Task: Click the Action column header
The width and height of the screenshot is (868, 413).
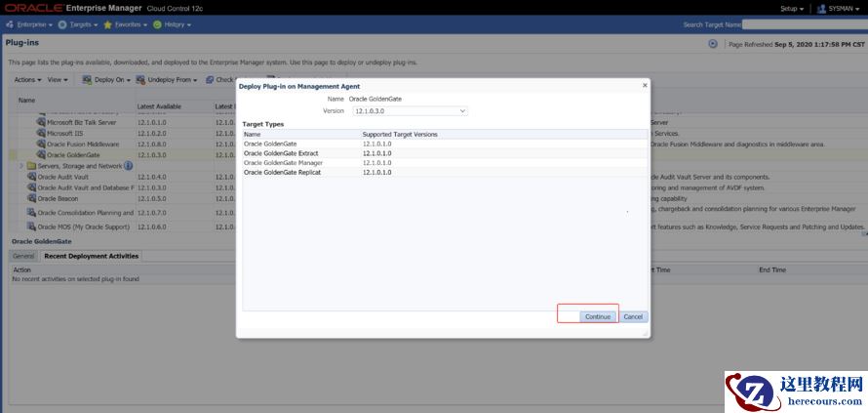Action: (22, 270)
